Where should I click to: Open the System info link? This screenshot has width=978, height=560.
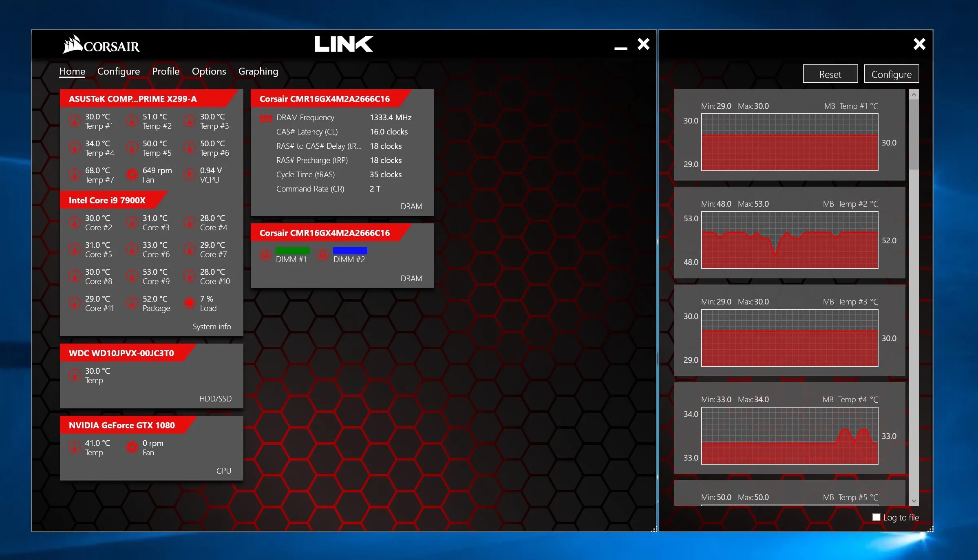coord(212,326)
